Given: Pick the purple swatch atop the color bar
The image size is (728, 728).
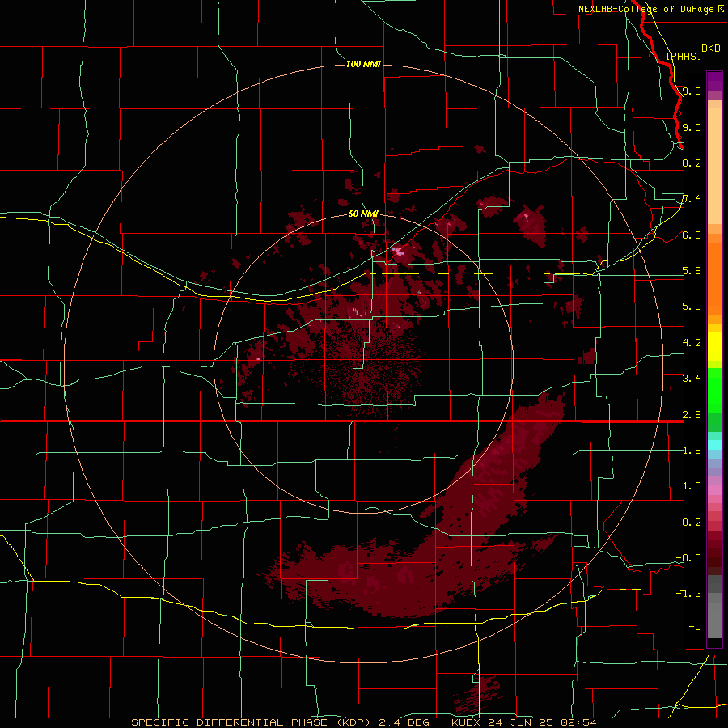Looking at the screenshot, I should coord(714,81).
